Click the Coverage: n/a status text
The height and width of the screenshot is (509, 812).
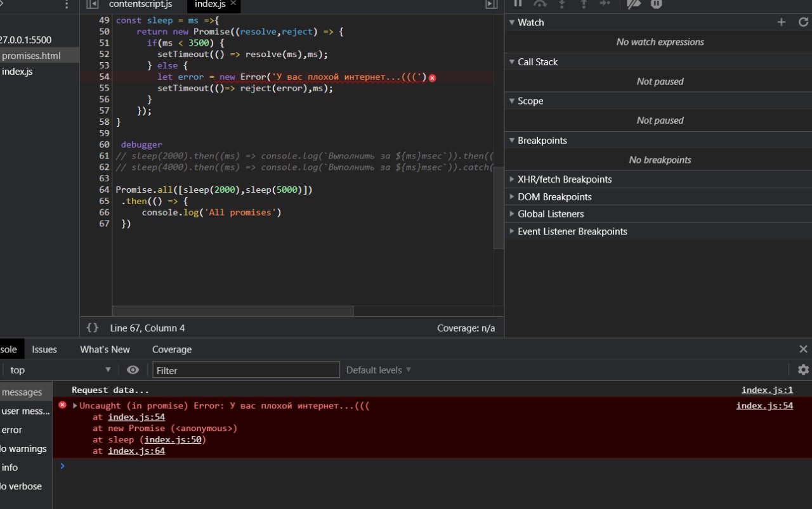click(466, 328)
